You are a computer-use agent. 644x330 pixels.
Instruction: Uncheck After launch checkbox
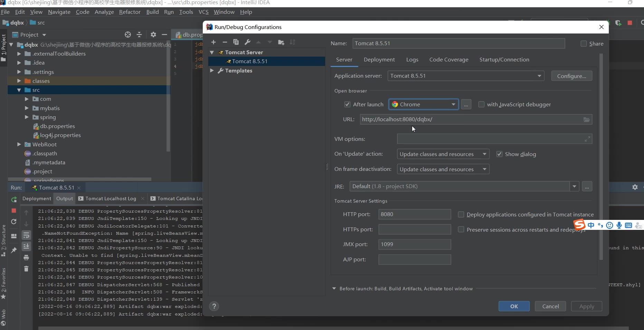point(347,104)
